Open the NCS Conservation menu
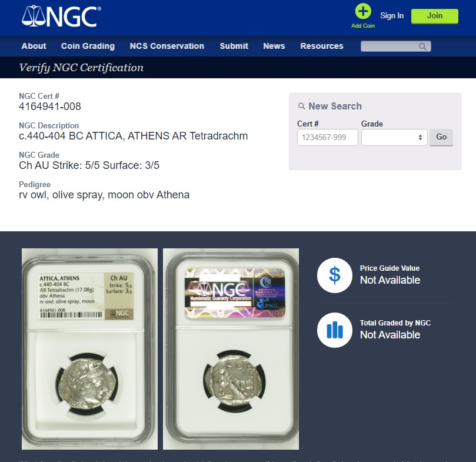The height and width of the screenshot is (462, 476). 167,46
